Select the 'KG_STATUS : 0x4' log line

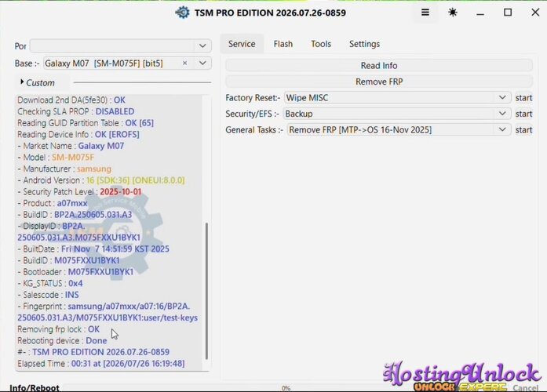[x=50, y=283]
